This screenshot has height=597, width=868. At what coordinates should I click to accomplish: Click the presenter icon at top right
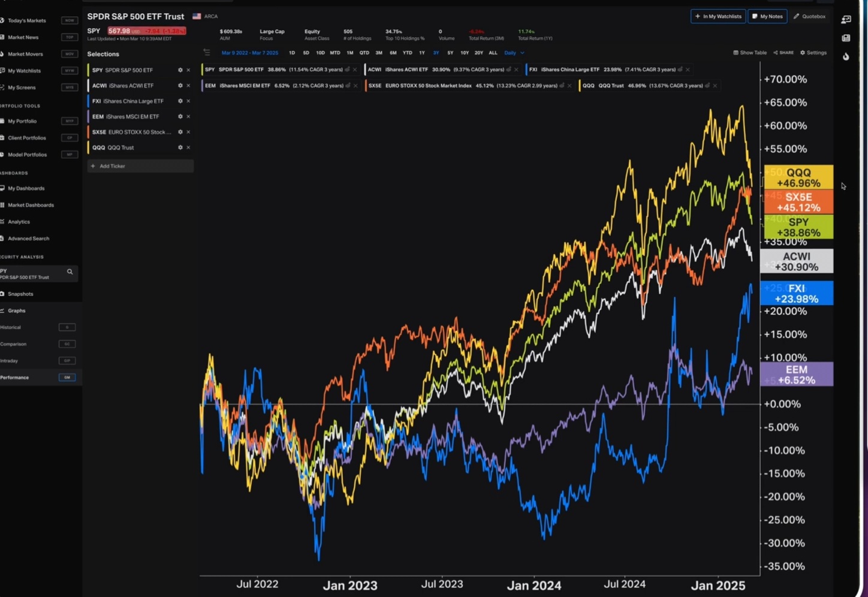846,20
